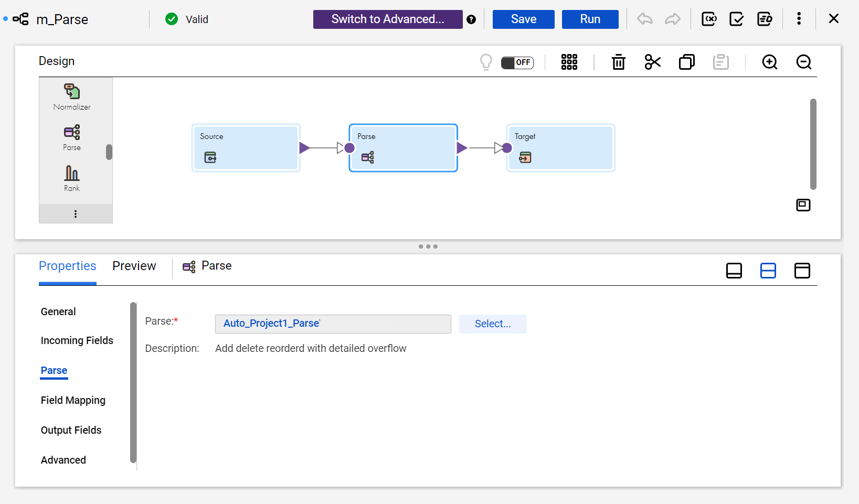The width and height of the screenshot is (859, 504).
Task: Click the m_Parse mapping icon
Action: [21, 19]
